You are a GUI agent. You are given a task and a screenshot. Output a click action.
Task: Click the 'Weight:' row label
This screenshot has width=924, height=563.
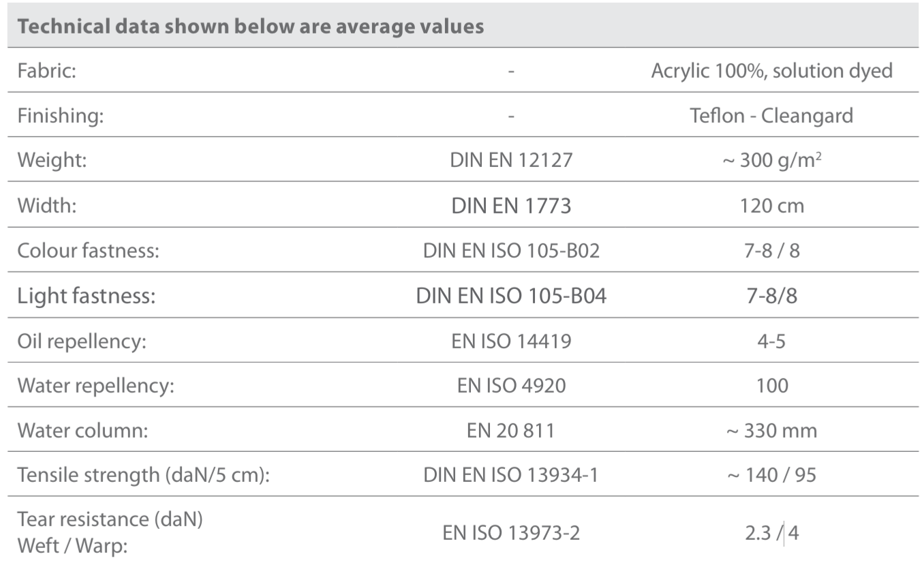(49, 160)
